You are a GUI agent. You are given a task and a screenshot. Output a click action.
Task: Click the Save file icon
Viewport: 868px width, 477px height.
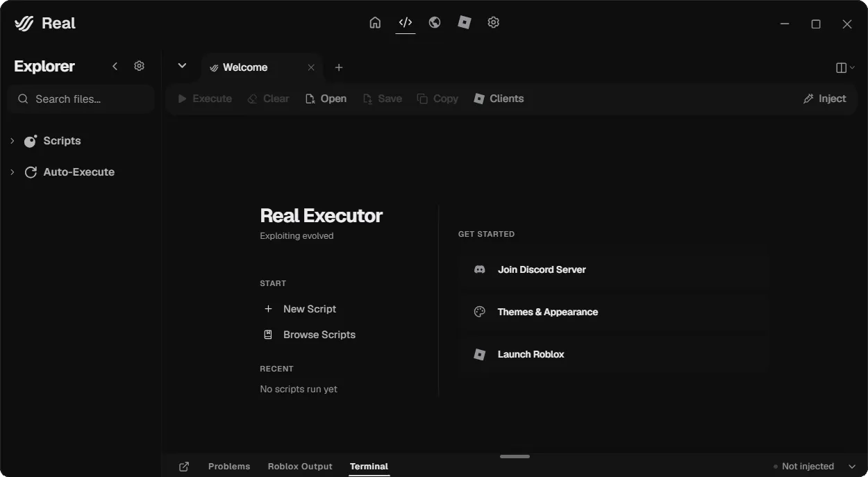(x=368, y=99)
